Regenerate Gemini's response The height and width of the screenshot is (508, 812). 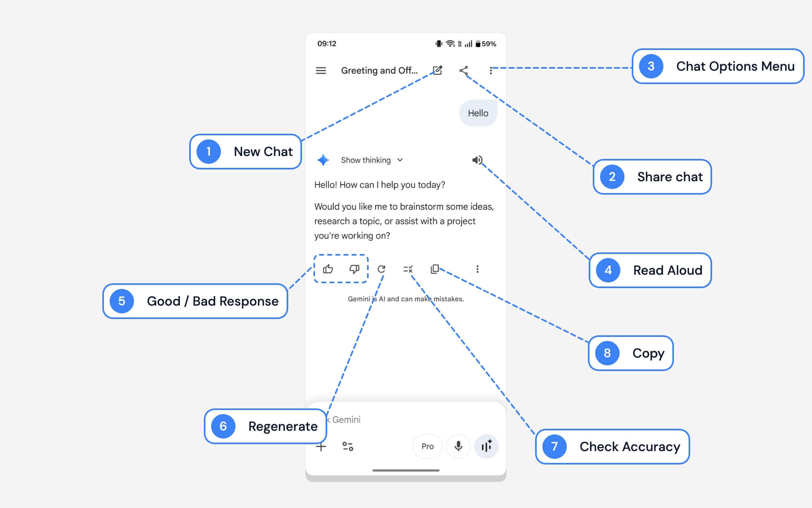382,269
